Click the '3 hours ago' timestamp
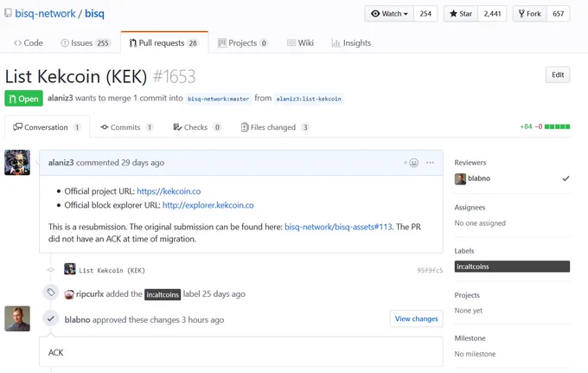588x373 pixels. (x=203, y=319)
